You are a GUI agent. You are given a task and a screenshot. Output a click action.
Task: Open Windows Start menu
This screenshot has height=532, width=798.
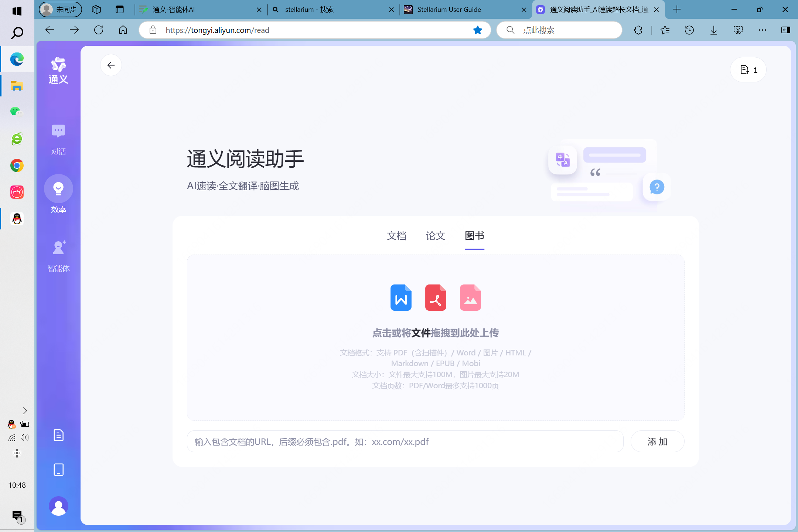[x=17, y=11]
